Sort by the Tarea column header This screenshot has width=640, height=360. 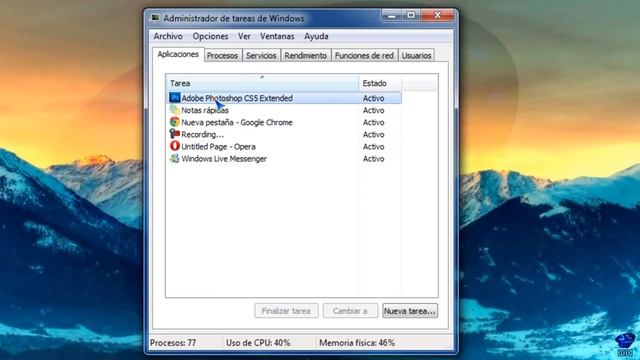262,83
